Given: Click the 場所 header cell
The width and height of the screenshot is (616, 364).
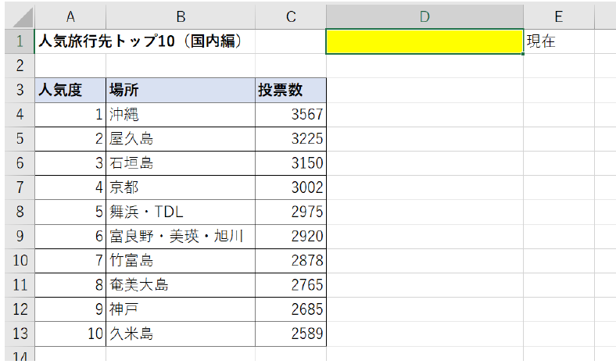Looking at the screenshot, I should (x=181, y=90).
